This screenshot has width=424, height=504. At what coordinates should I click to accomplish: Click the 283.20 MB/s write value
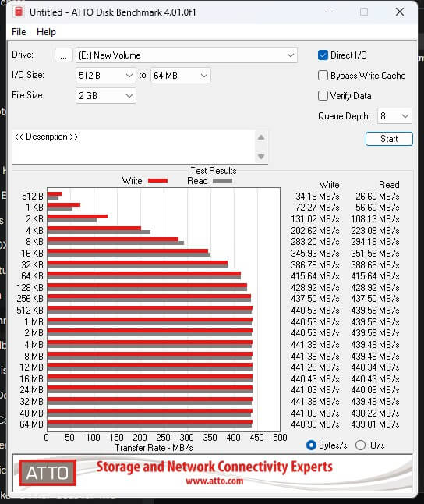point(315,242)
